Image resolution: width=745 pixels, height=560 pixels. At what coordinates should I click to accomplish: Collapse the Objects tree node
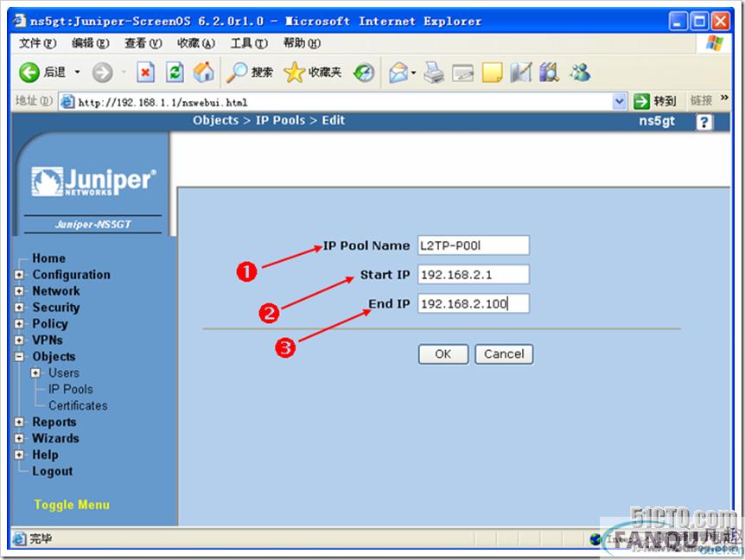19,357
